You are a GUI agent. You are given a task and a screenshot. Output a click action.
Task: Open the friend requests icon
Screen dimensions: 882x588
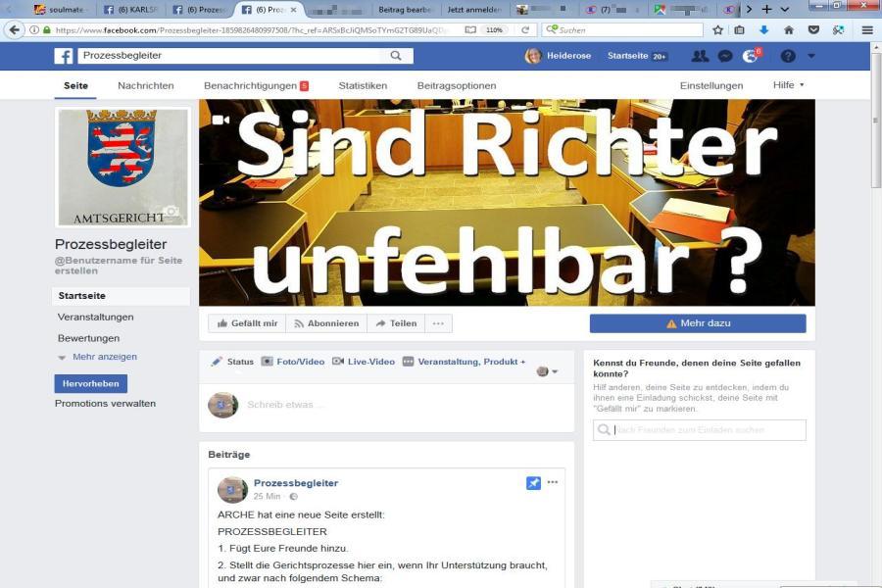pyautogui.click(x=700, y=56)
